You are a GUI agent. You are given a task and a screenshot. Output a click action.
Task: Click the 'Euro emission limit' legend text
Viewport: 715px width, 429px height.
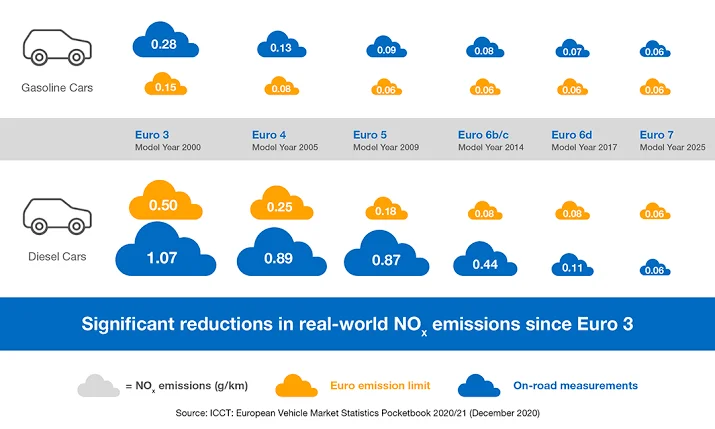point(380,386)
